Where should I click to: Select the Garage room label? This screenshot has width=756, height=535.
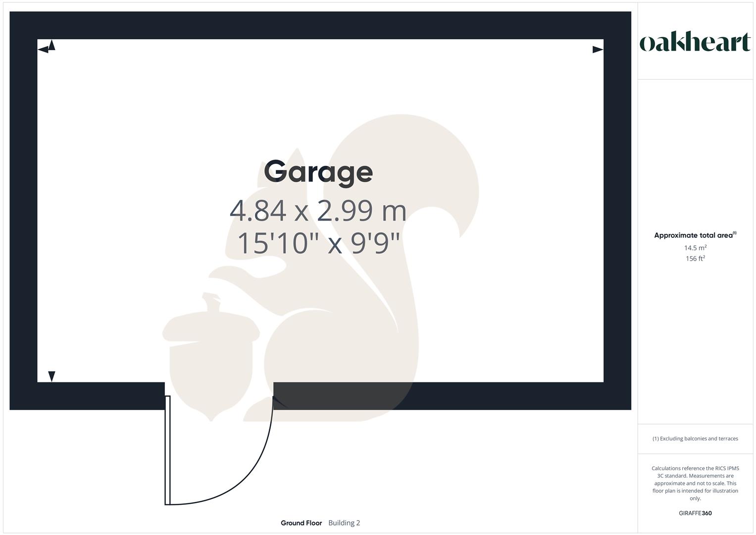[x=318, y=171]
